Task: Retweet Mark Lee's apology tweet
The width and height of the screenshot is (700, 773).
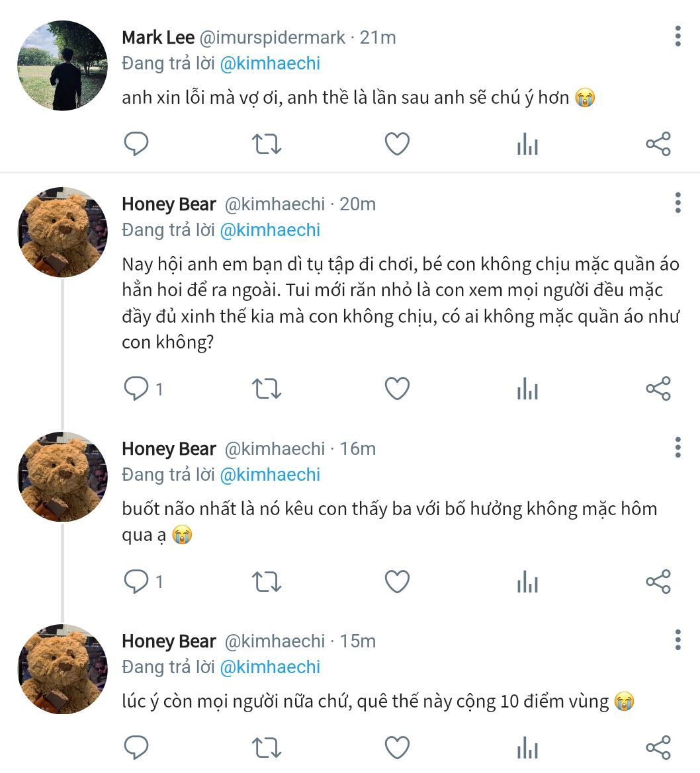Action: 267,144
